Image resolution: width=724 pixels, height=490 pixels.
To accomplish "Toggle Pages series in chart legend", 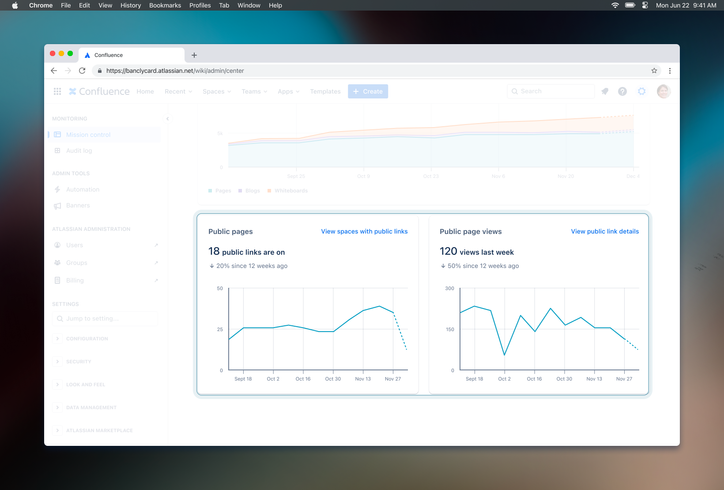I will 219,190.
